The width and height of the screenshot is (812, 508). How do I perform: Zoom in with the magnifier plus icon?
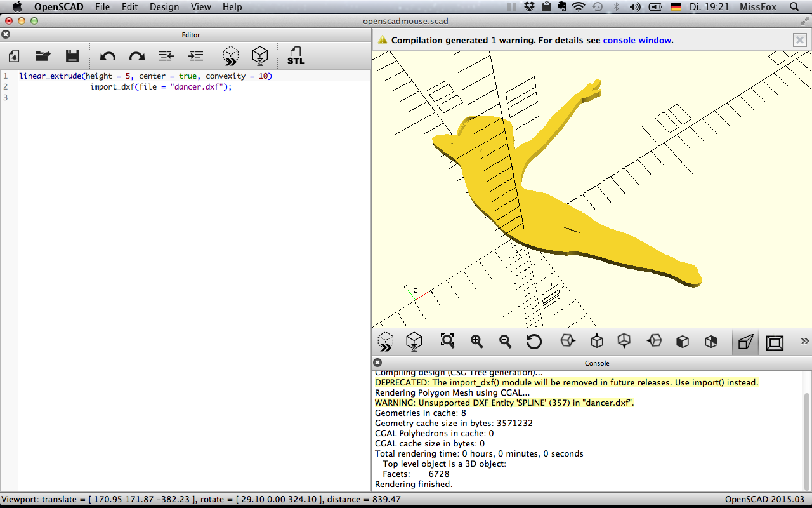pos(477,342)
